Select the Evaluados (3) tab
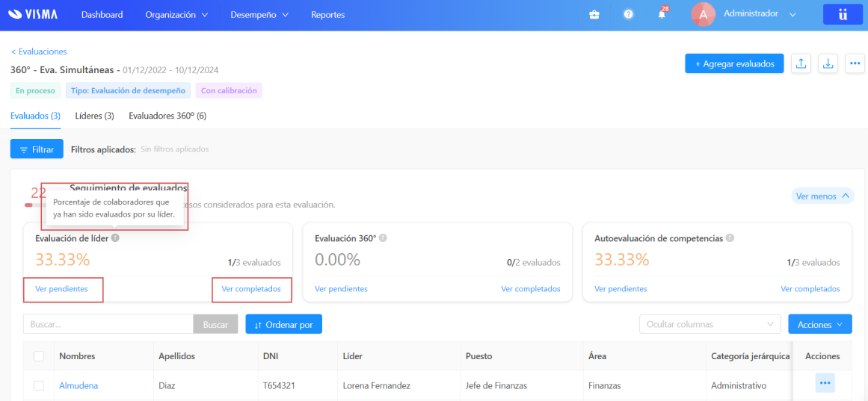This screenshot has width=868, height=401. (x=35, y=116)
